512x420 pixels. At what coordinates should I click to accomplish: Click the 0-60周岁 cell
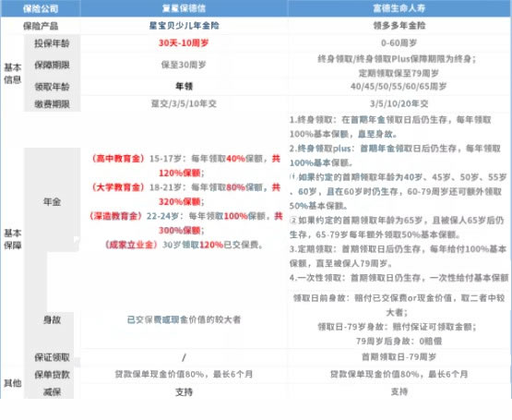(x=399, y=43)
